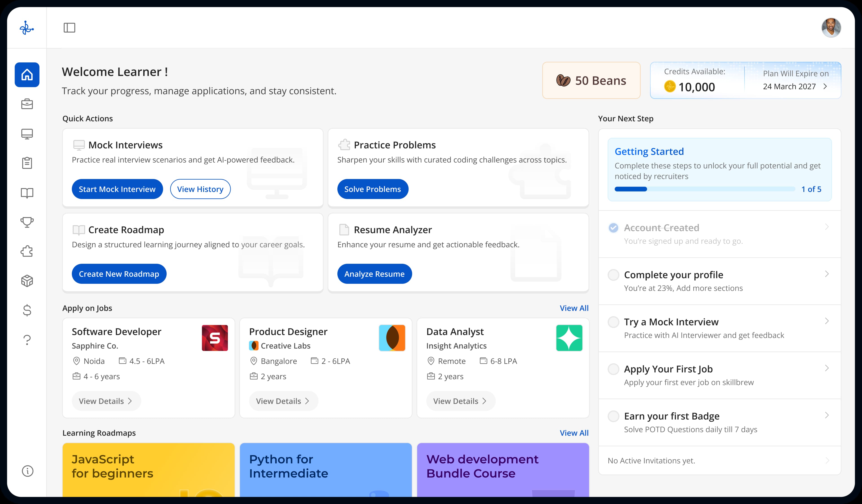
Task: Check the Earn your first Badge circle
Action: coord(613,416)
